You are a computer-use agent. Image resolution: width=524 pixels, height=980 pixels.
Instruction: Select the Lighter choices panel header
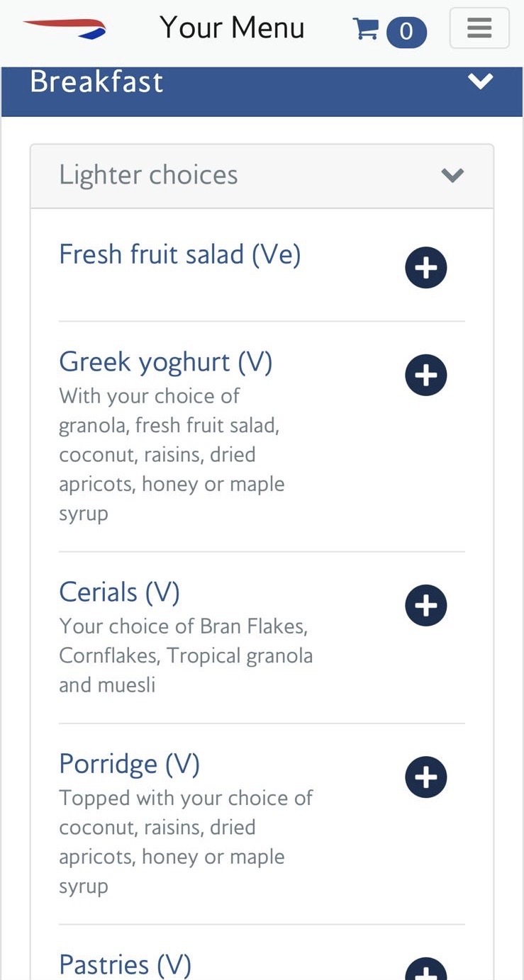pos(213,175)
